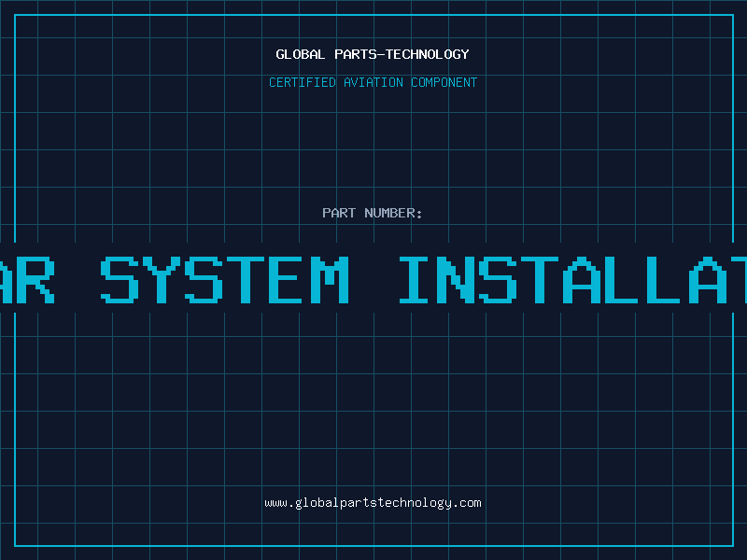This screenshot has width=747, height=560.
Task: Click the GLOBAL PARTS-TECHNOLOGY company title
Action: (x=373, y=54)
